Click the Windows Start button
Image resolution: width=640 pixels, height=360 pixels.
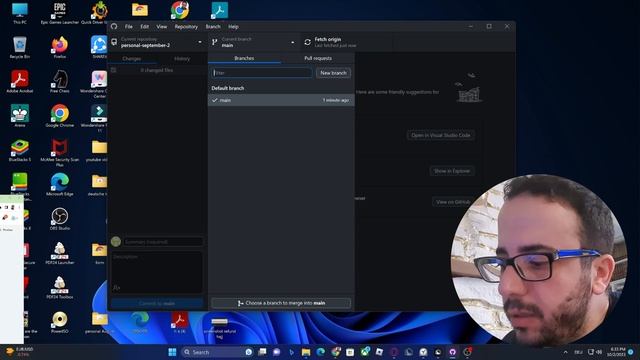[x=172, y=352]
